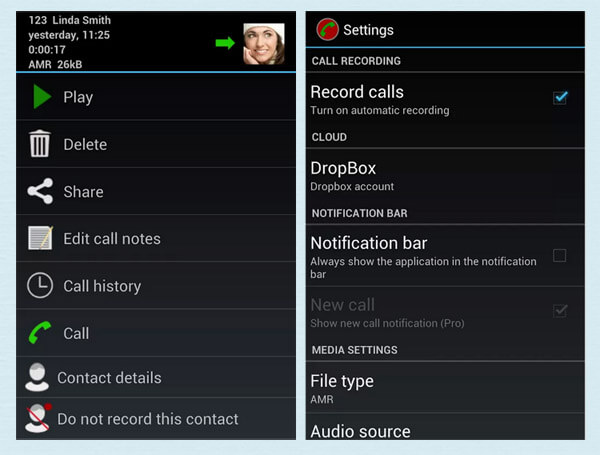Tap the call recorder app icon in Settings header

click(x=327, y=30)
